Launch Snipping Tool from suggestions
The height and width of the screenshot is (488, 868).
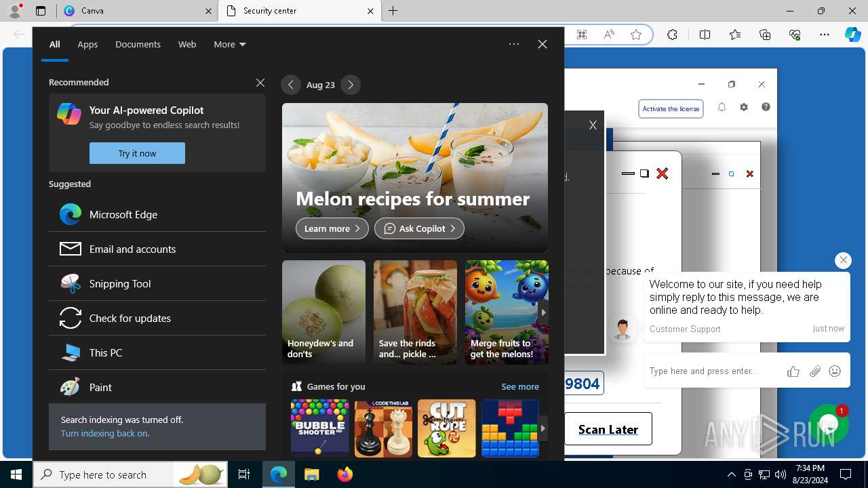pos(157,283)
